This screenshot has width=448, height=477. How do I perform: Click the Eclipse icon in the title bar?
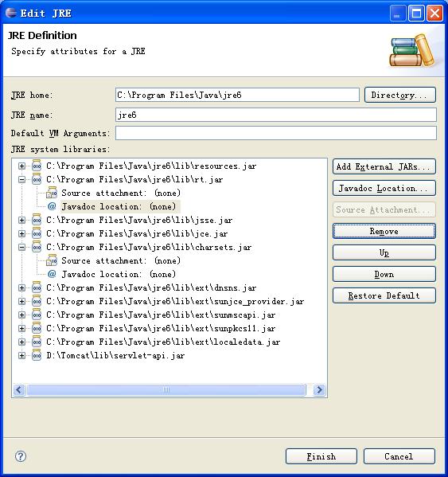(x=11, y=13)
